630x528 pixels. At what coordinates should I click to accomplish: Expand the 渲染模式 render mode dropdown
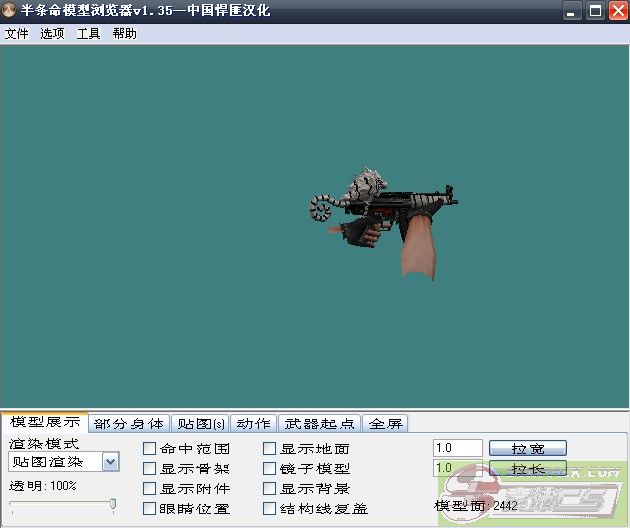(x=110, y=462)
